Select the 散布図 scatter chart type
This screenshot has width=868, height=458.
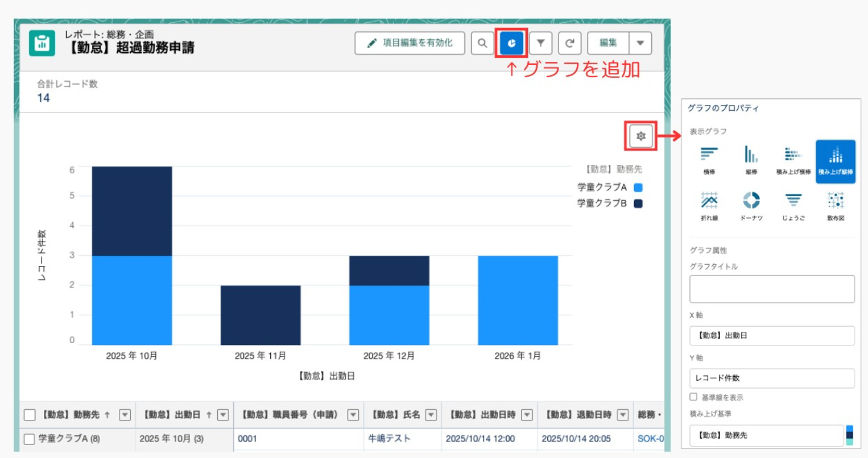pyautogui.click(x=836, y=206)
